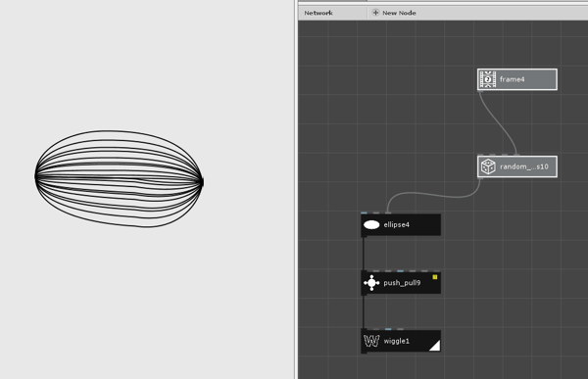
Task: Click the rendered-flag triangle on wiggle1
Action: pyautogui.click(x=436, y=347)
